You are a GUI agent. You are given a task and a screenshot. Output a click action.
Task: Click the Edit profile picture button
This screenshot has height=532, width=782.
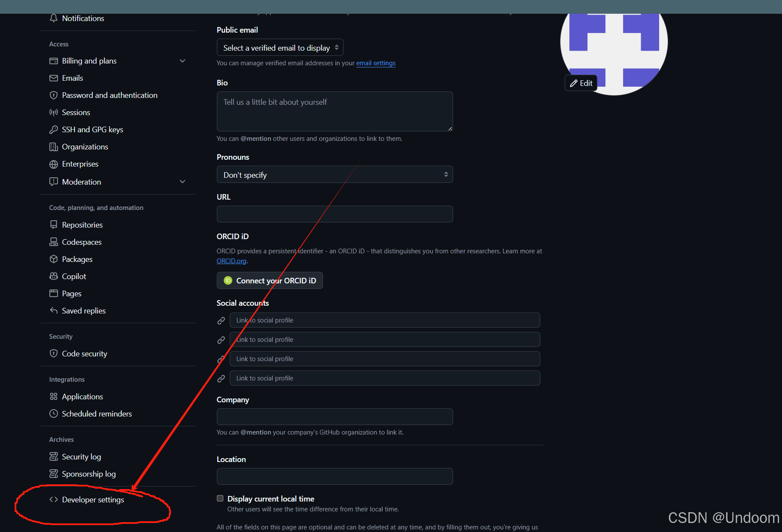(581, 83)
